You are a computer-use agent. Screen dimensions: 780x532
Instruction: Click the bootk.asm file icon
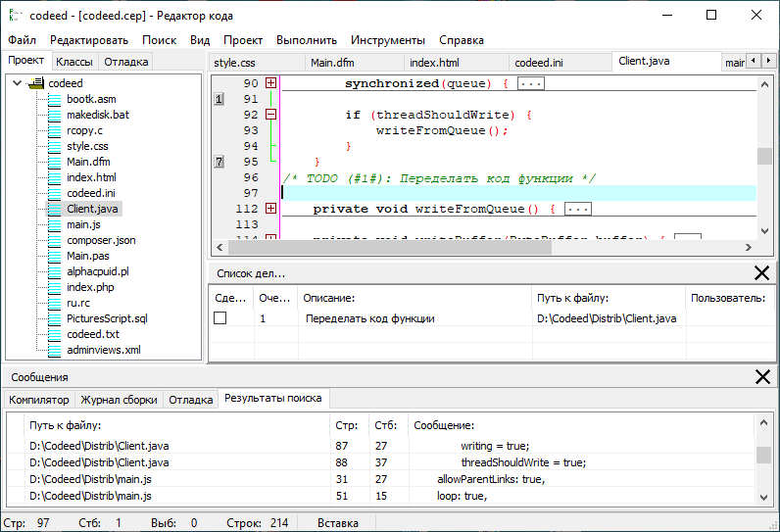(x=55, y=99)
